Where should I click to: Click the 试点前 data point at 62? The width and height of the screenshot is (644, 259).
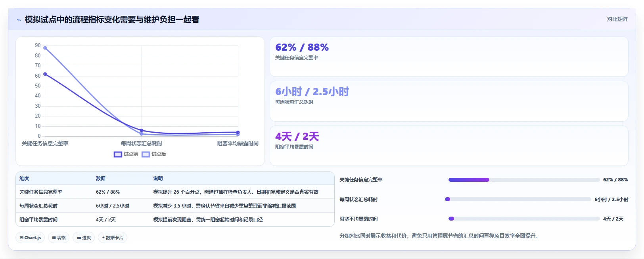point(45,74)
